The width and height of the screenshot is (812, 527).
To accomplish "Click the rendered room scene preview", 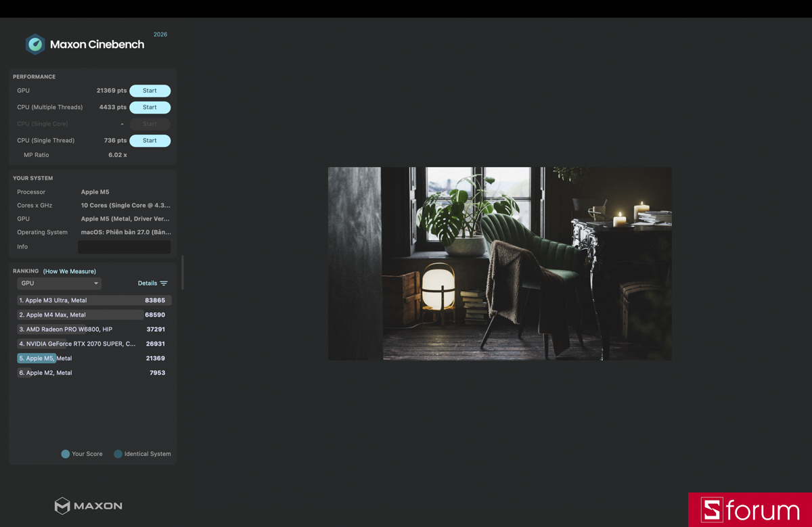I will click(500, 264).
